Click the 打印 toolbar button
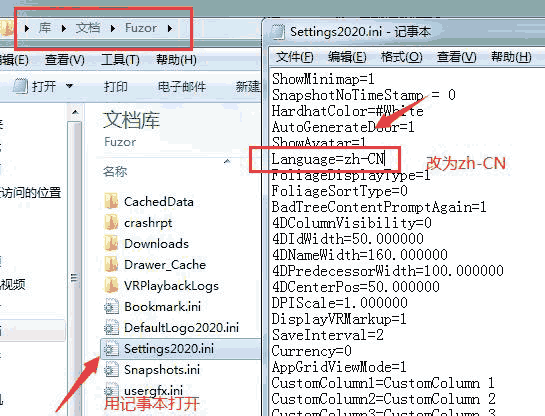545x416 pixels. pos(115,87)
